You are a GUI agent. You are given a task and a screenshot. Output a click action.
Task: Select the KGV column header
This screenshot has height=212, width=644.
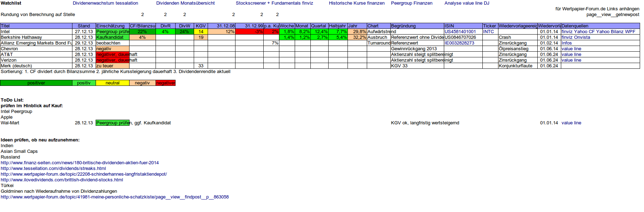click(x=201, y=26)
